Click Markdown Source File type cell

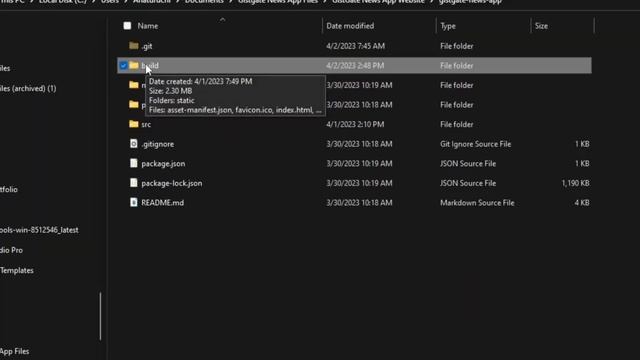[x=477, y=203]
